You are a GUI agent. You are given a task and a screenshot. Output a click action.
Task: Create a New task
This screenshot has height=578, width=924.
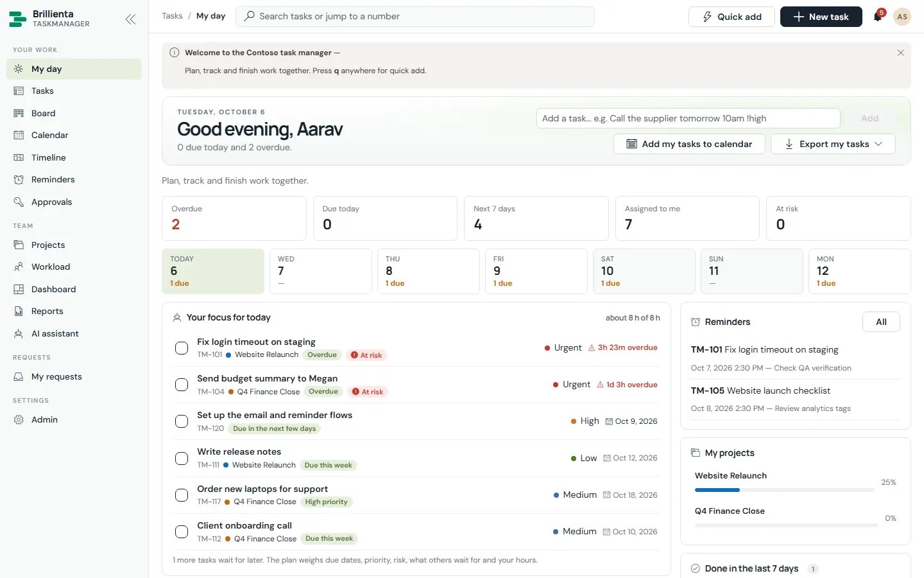(x=821, y=17)
